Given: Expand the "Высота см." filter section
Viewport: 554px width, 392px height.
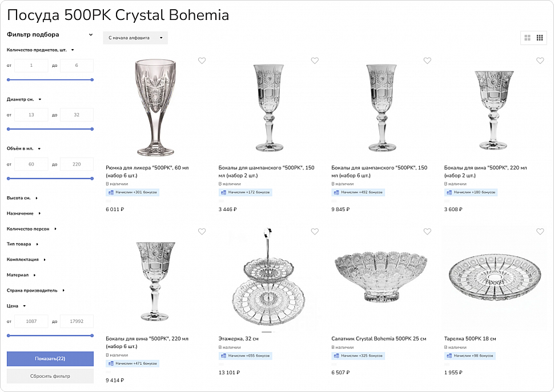Looking at the screenshot, I should pyautogui.click(x=22, y=198).
